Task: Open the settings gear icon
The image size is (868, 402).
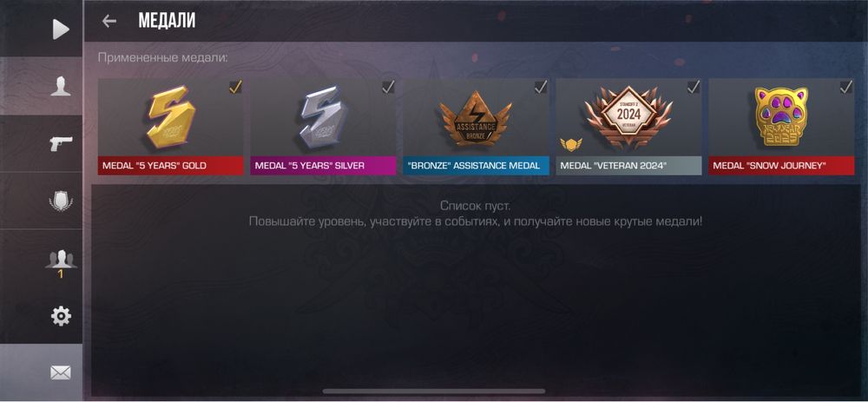Action: coord(61,316)
